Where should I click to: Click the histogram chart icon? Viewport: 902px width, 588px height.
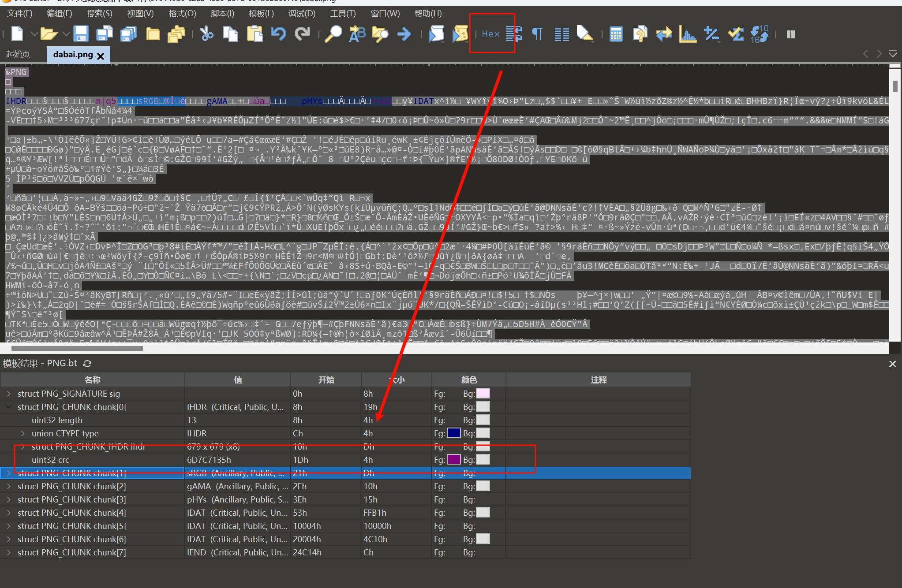click(x=688, y=34)
